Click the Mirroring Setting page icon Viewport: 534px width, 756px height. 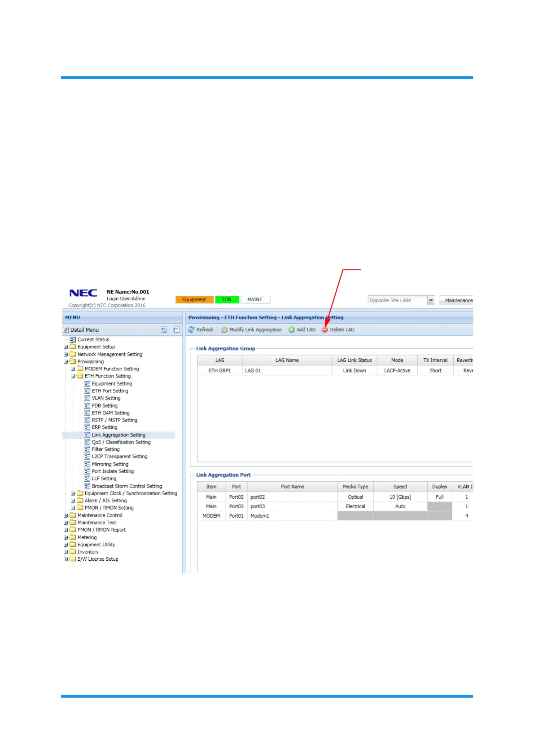click(87, 464)
